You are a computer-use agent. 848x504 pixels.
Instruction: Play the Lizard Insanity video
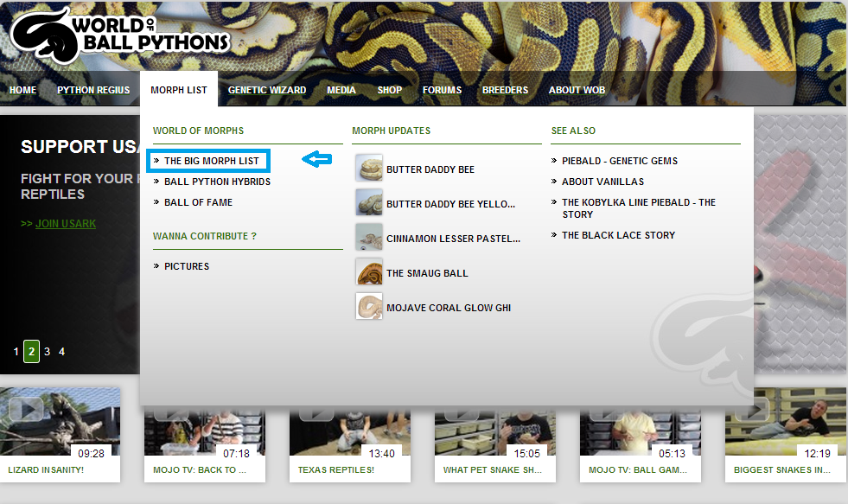[60, 422]
